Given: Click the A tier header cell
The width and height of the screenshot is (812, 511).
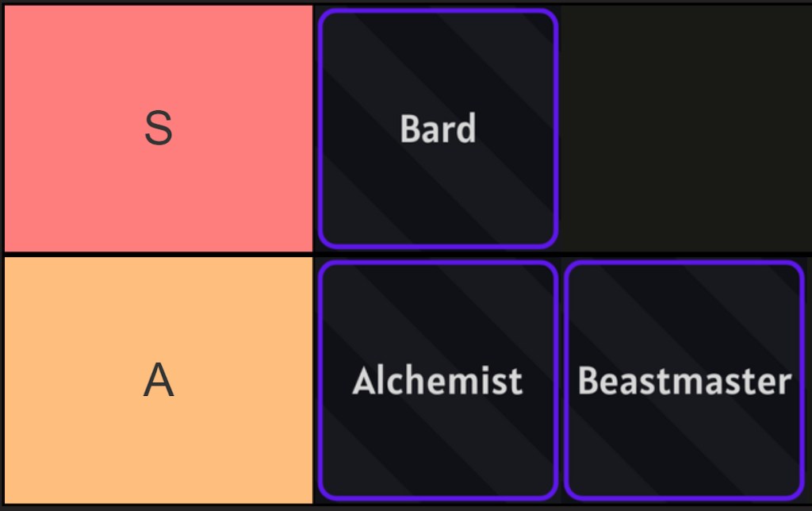Looking at the screenshot, I should pos(159,381).
